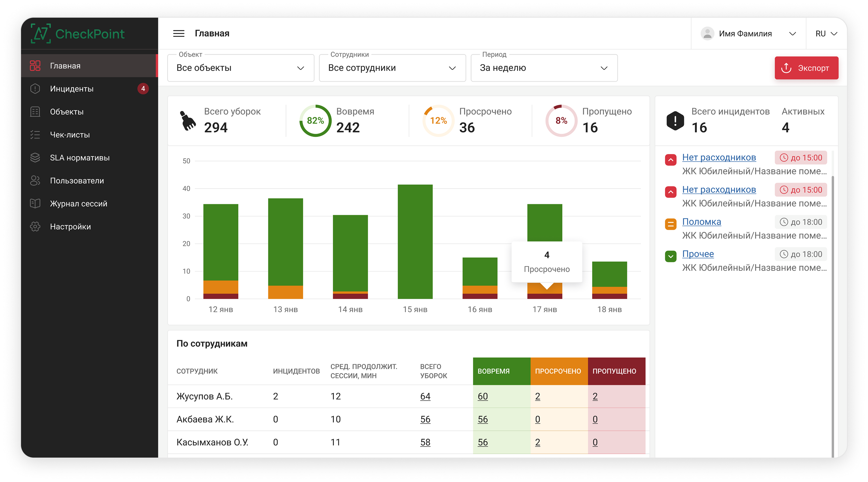Click the 82% Вовремя progress ring

(x=315, y=121)
